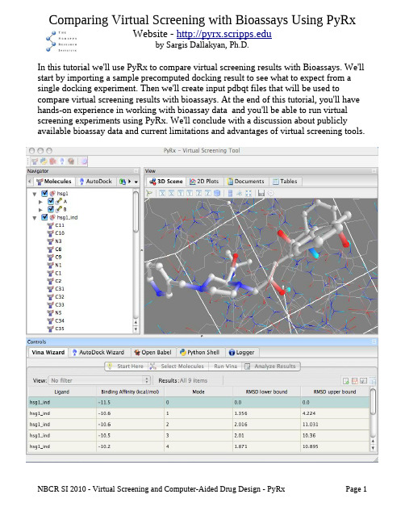Select the Logger tab
405x532 pixels.
(x=241, y=353)
